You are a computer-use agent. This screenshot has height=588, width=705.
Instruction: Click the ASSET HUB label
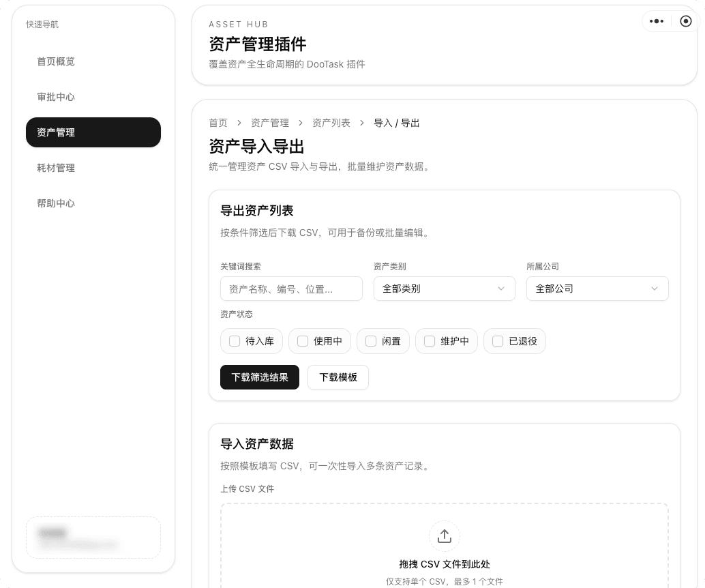[239, 25]
